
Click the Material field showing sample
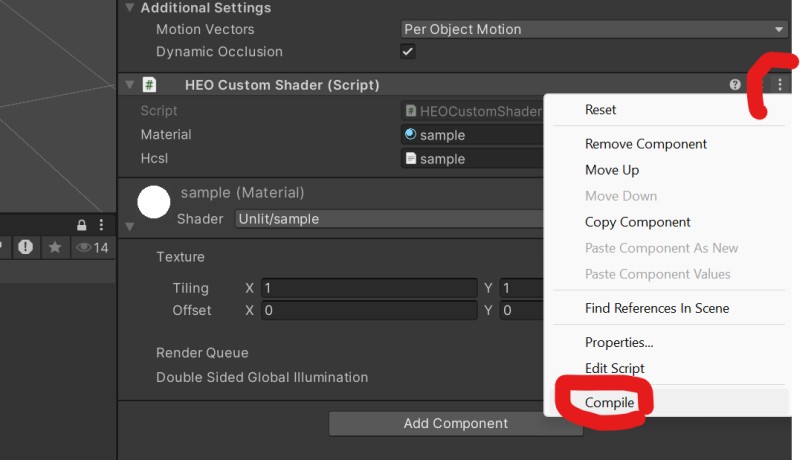coord(472,135)
